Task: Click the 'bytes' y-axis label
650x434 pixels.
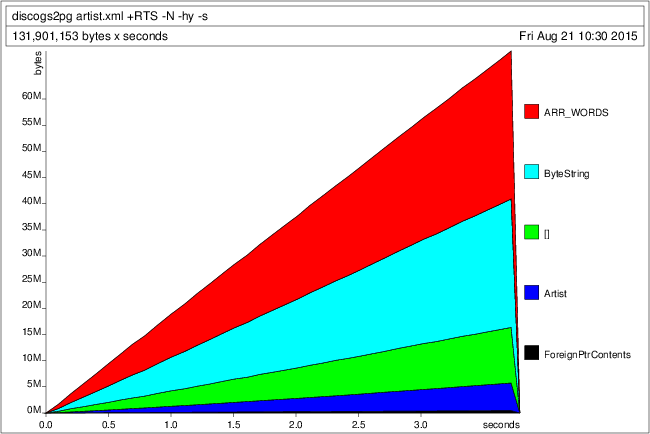Action: (39, 66)
